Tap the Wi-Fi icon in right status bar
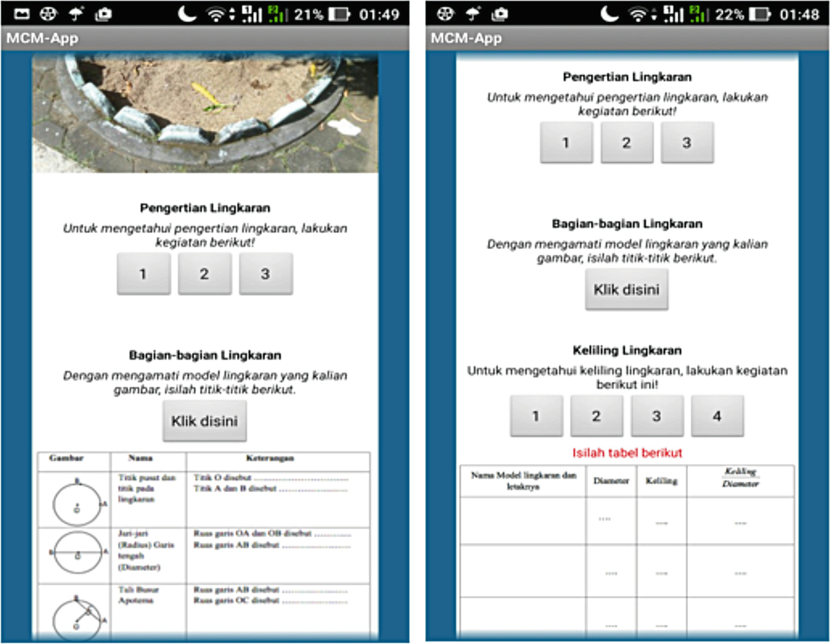Viewport: 830px width, 644px height. pos(638,14)
